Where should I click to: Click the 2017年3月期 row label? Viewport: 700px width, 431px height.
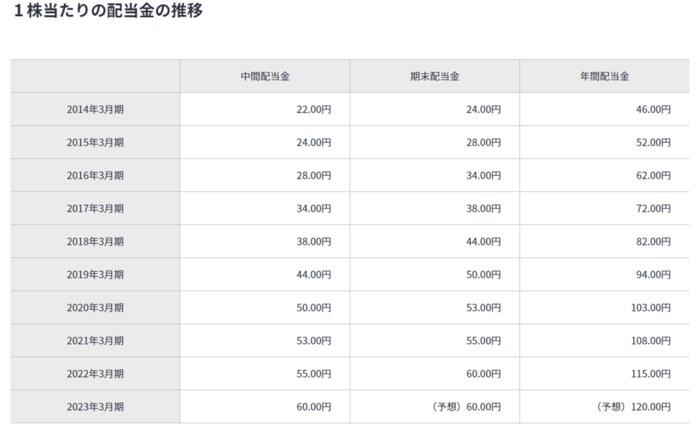95,208
